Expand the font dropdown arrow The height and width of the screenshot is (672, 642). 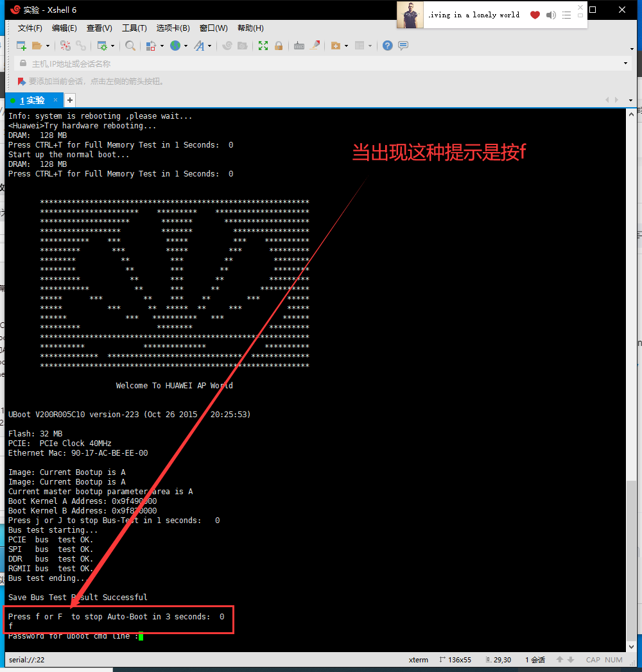coord(209,46)
